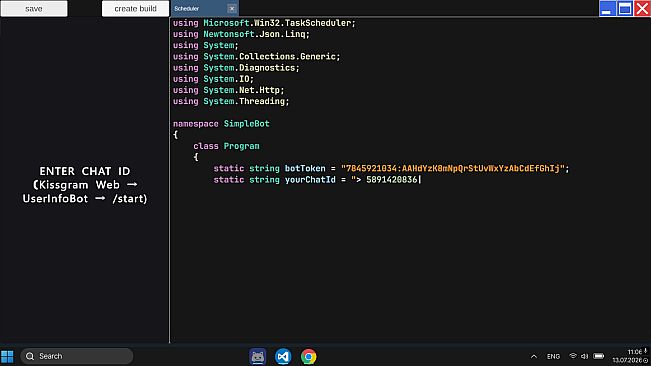Launch Google Chrome from taskbar
This screenshot has width=651, height=366.
[308, 356]
